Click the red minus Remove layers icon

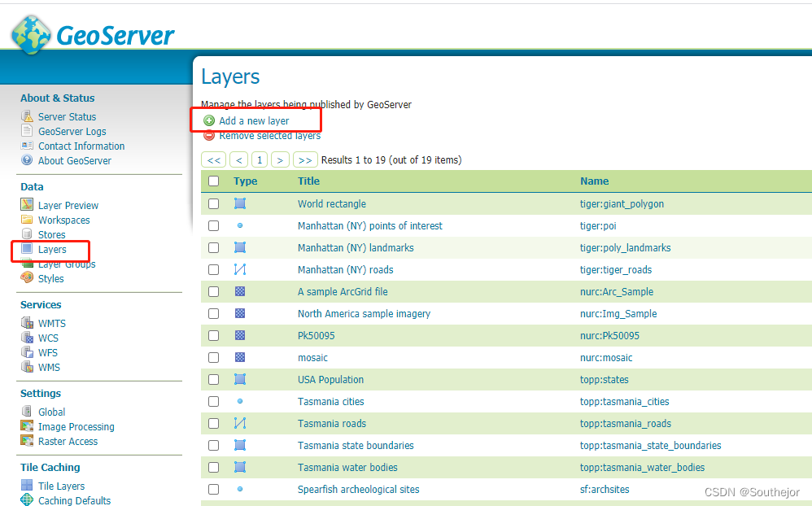[209, 136]
